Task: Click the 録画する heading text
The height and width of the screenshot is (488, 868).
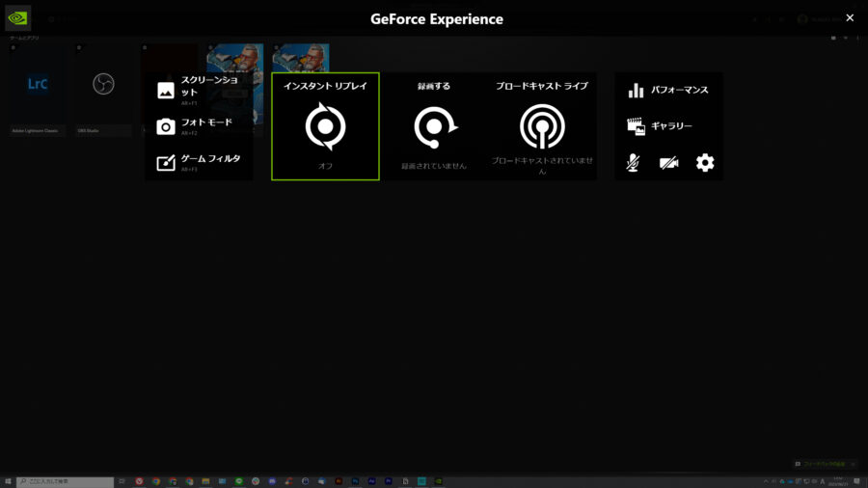Action: click(434, 86)
